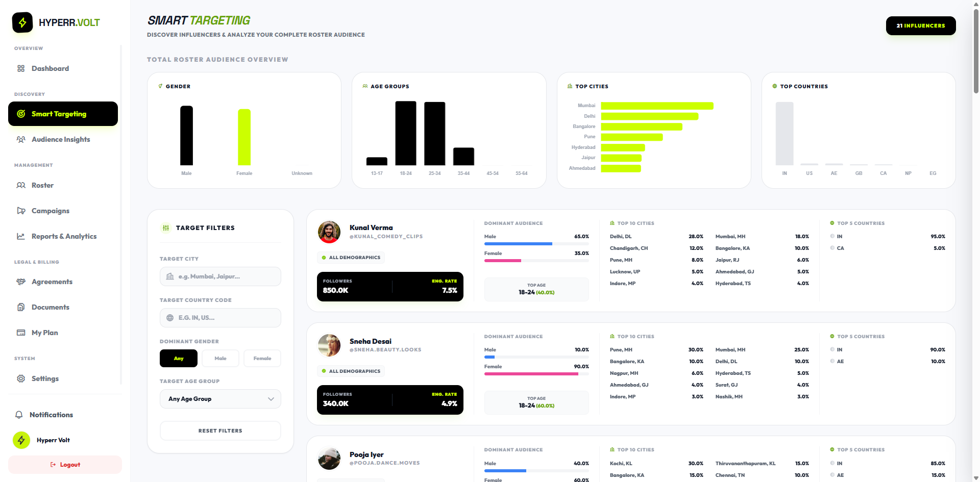Viewport: 980px width, 482px height.
Task: Click the Hyperr Volt lightning logo
Action: tap(21, 440)
